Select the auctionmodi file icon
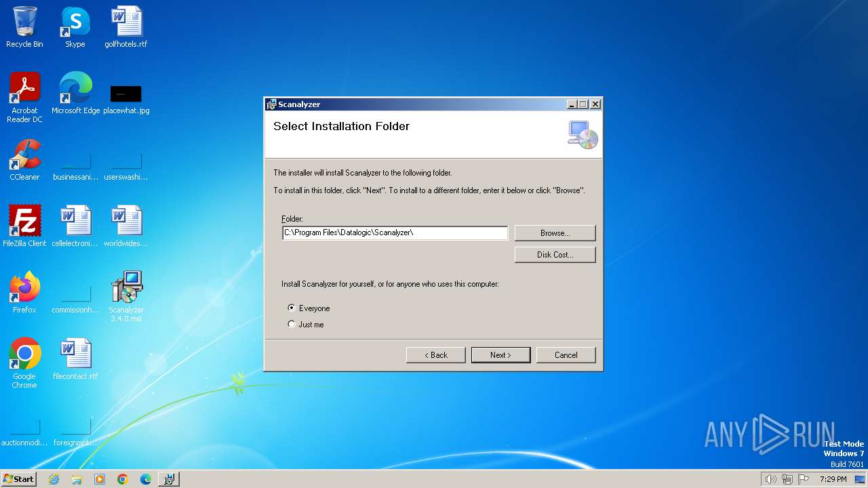This screenshot has width=868, height=488. coord(24,432)
